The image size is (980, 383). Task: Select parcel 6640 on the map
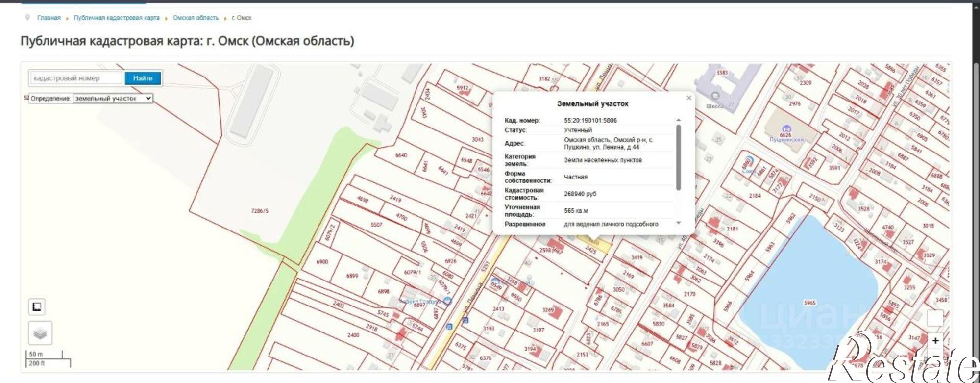pyautogui.click(x=401, y=155)
